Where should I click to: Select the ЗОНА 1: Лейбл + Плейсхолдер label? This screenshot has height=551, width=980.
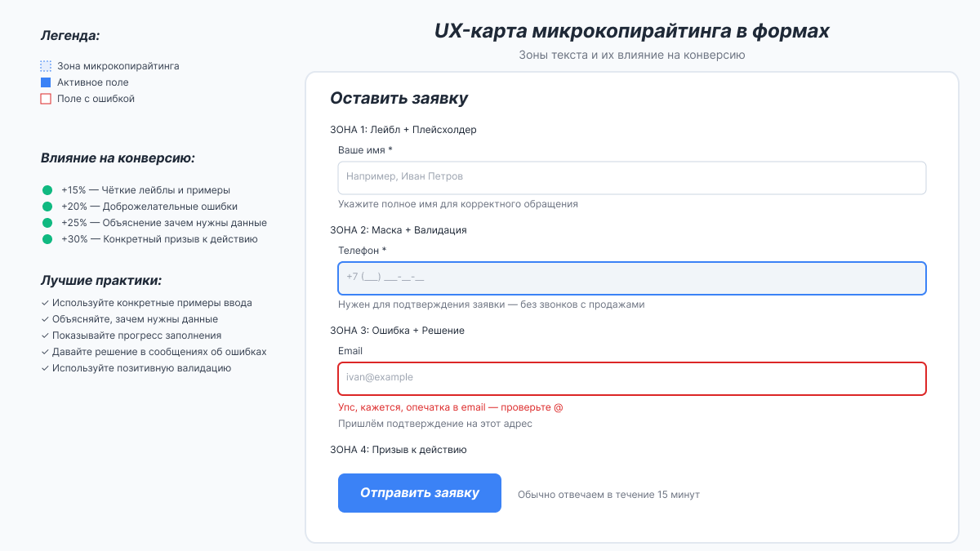tap(403, 129)
